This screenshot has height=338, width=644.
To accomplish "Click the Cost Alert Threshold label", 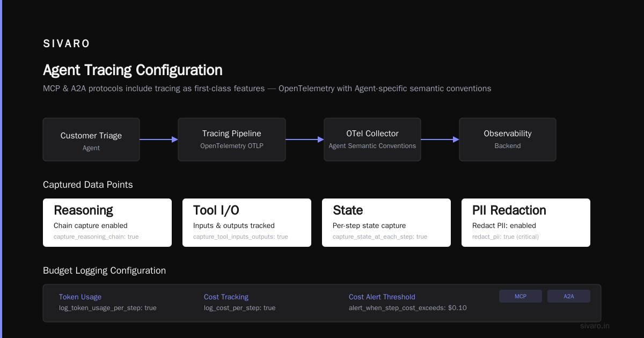I will pos(382,297).
